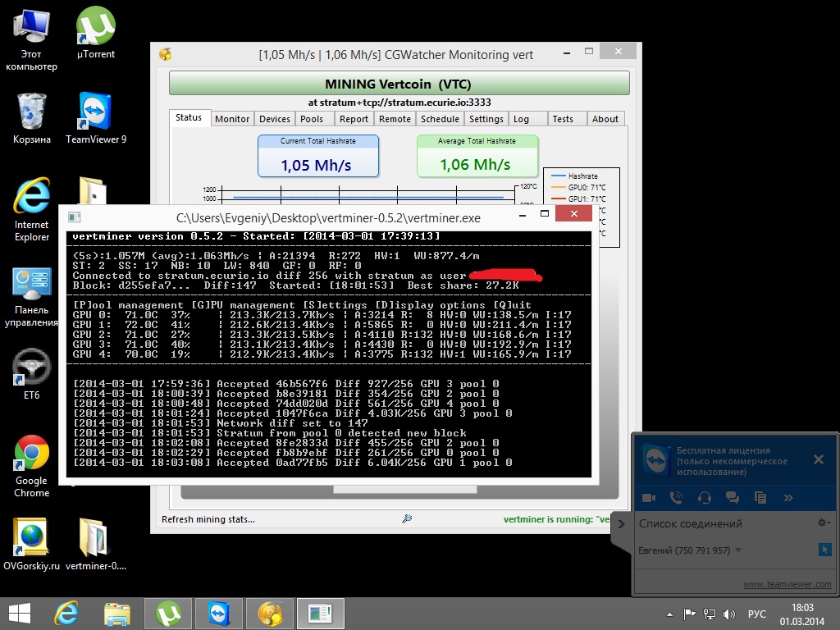Click the headset audio icon in TeamViewer panel
840x630 pixels.
(x=705, y=498)
